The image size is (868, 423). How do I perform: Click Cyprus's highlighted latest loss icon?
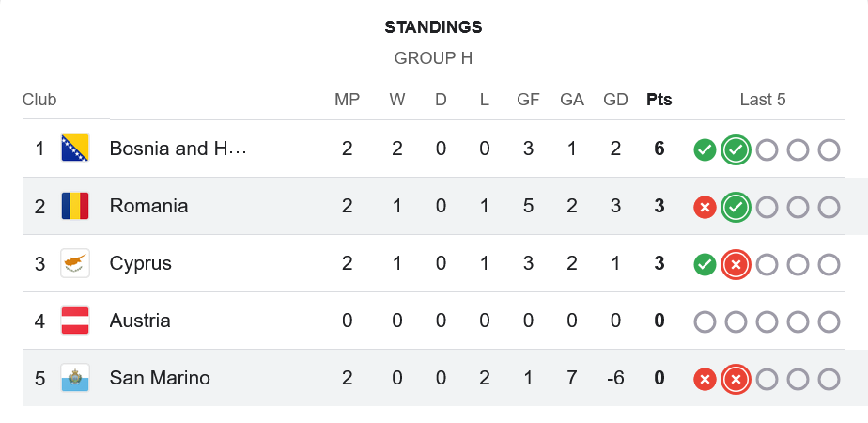(736, 264)
